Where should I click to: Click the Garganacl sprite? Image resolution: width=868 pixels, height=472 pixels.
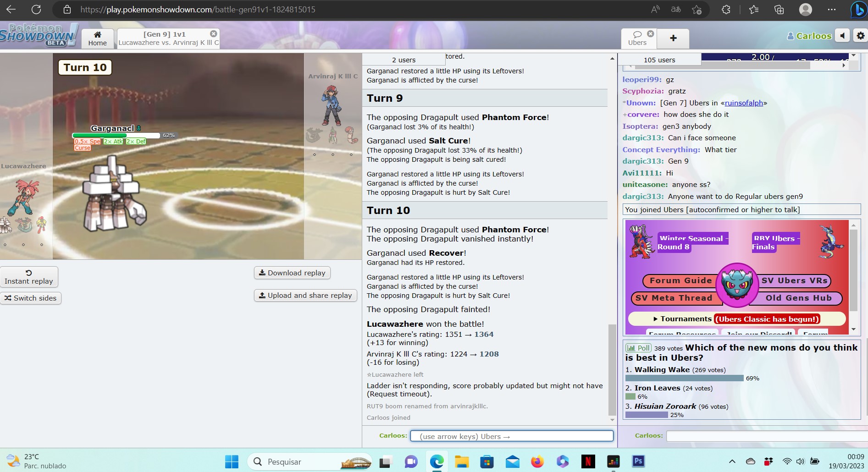(114, 194)
